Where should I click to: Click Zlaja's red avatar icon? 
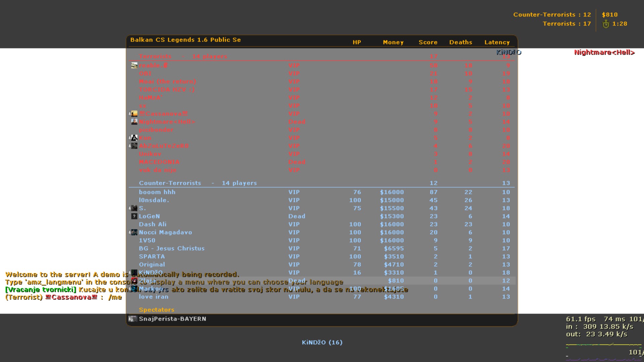coord(134,281)
